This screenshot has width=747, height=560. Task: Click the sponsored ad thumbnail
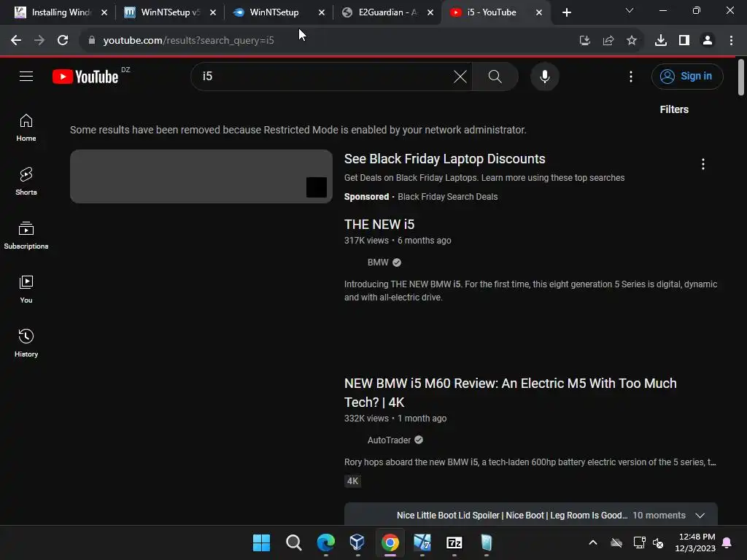pos(201,176)
